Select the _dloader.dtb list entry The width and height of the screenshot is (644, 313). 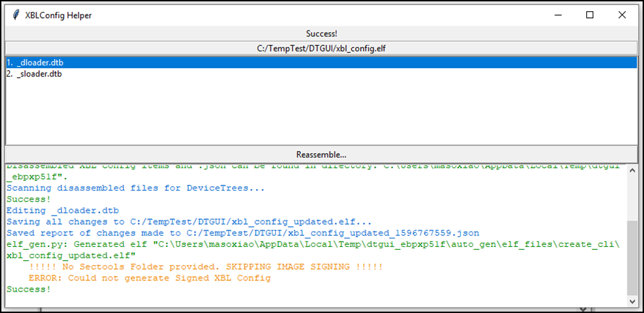point(321,63)
